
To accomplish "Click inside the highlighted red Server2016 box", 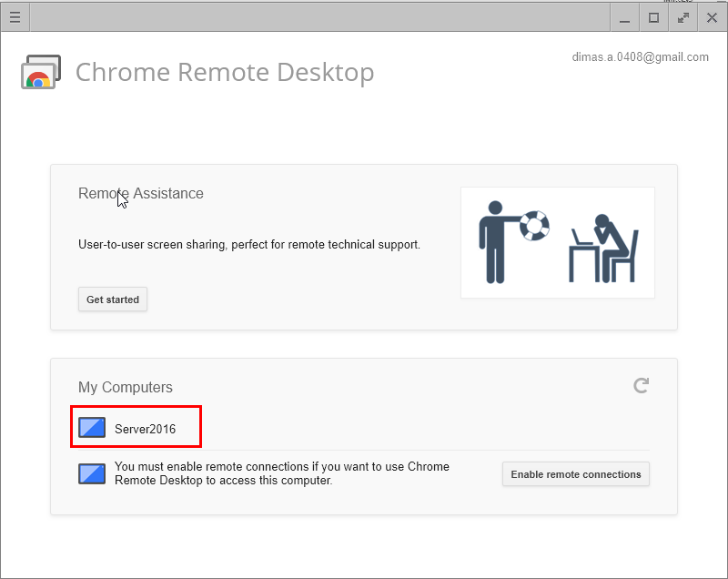I will [136, 426].
